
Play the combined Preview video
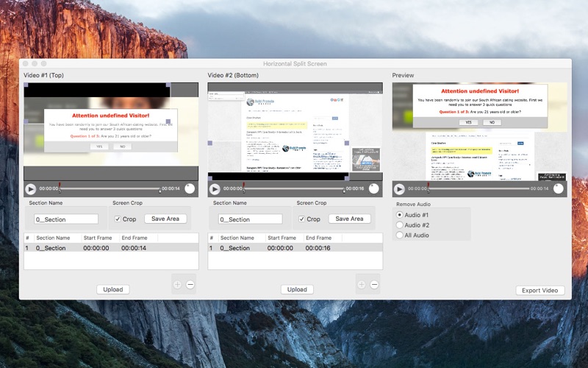(x=399, y=189)
